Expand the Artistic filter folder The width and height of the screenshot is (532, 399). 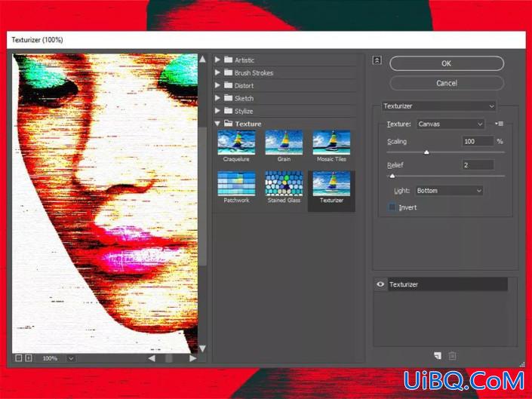click(x=217, y=60)
